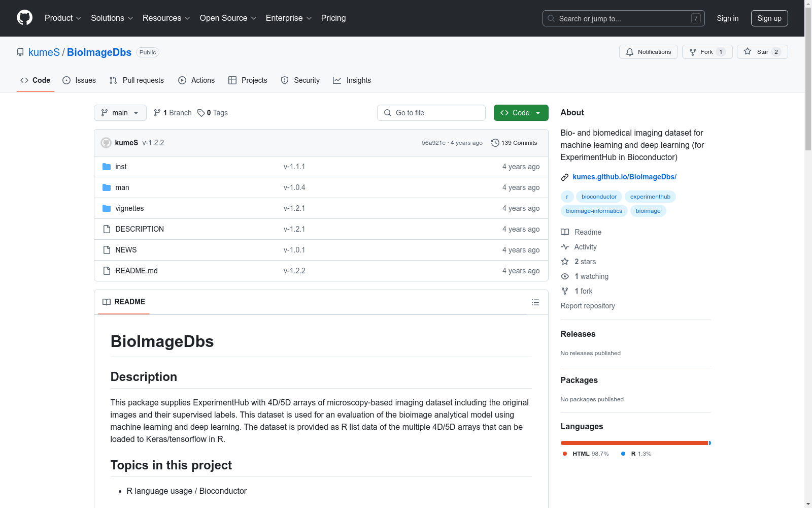Image resolution: width=812 pixels, height=508 pixels.
Task: Click the inst folder icon
Action: (107, 167)
